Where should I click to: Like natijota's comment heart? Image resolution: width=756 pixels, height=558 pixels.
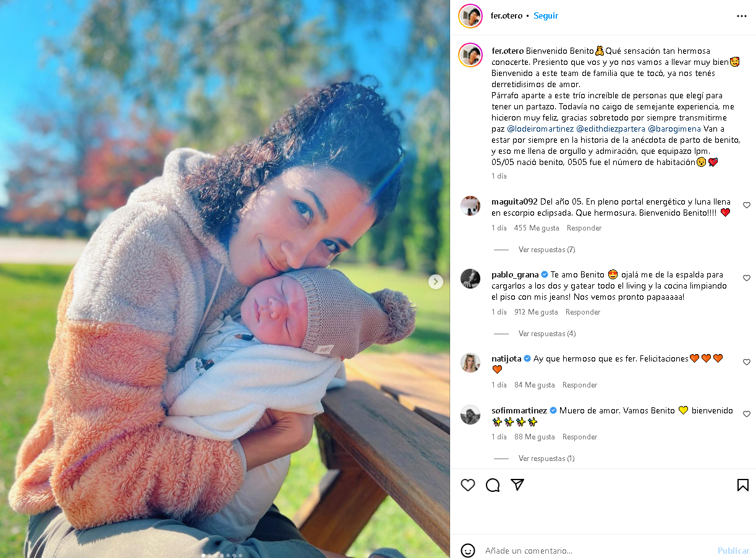pos(747,362)
